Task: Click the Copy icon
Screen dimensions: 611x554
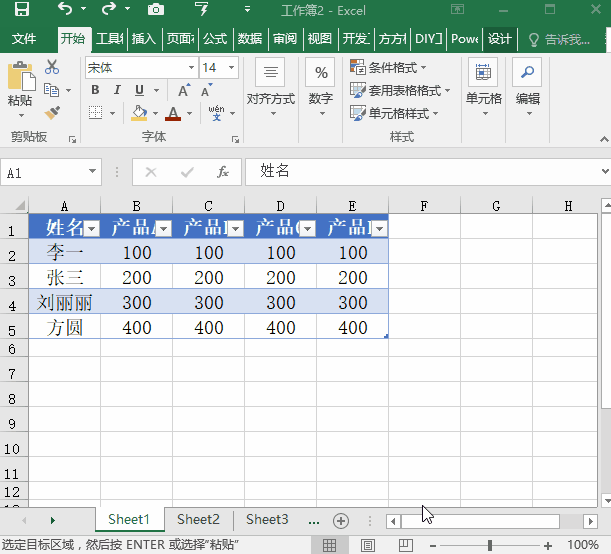Action: pyautogui.click(x=51, y=90)
